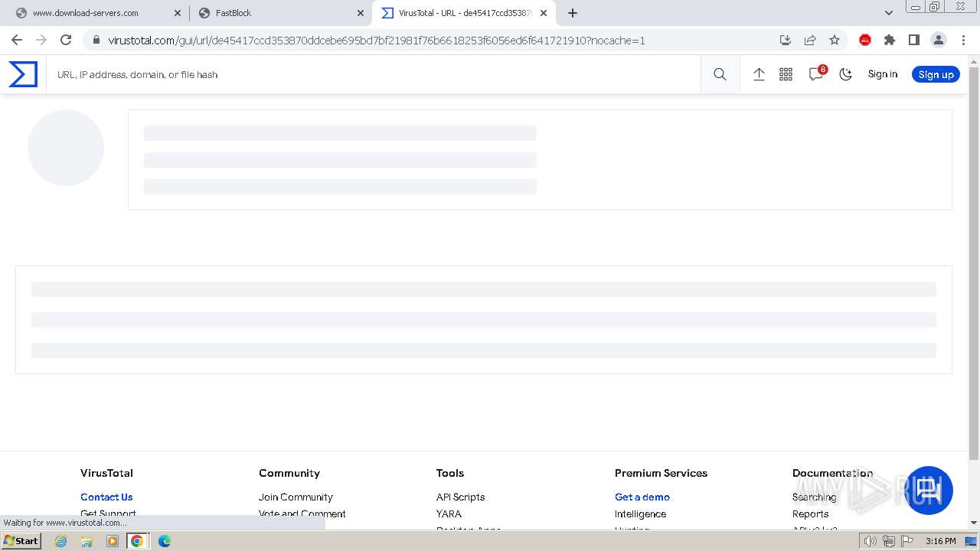The image size is (980, 551).
Task: Click the Sign in link
Action: point(882,74)
